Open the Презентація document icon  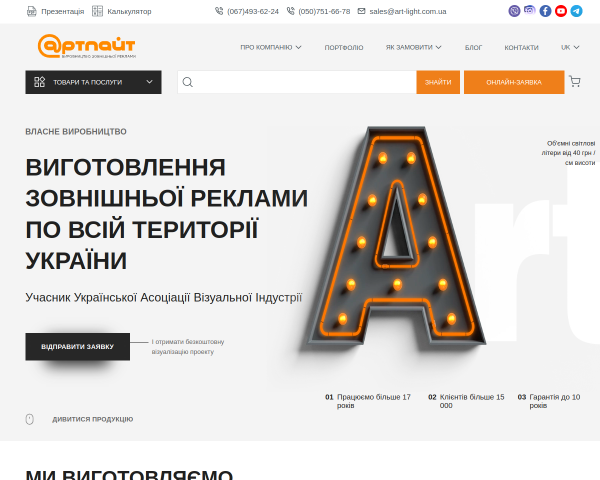pyautogui.click(x=31, y=11)
